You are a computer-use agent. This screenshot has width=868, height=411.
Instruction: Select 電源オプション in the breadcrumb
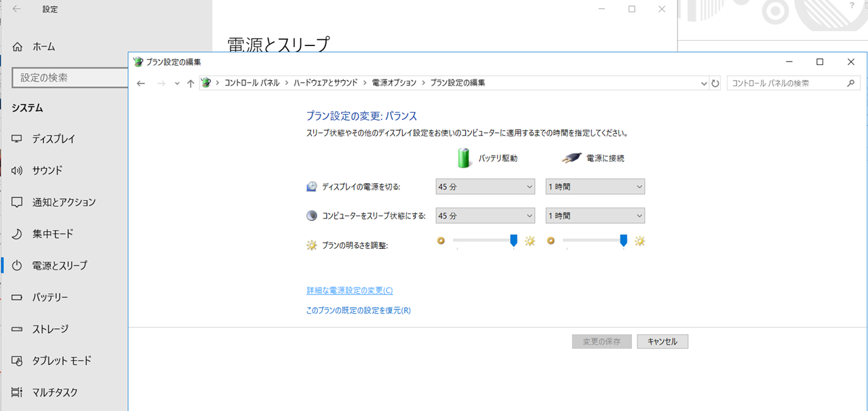point(394,83)
